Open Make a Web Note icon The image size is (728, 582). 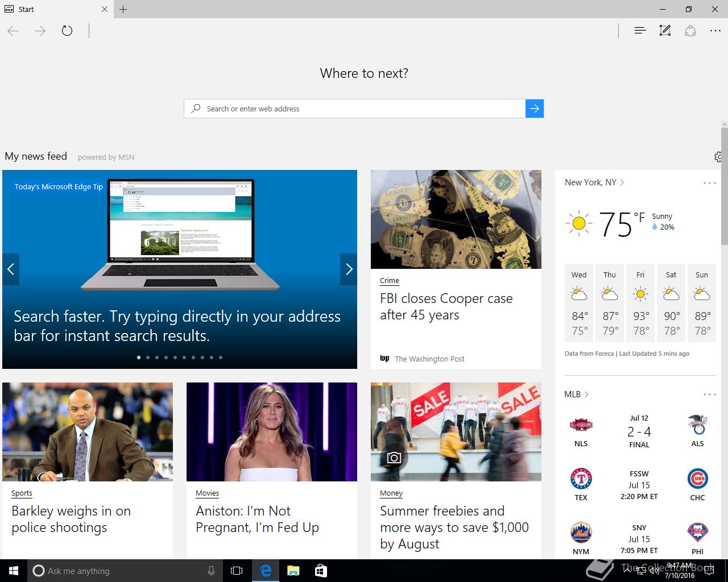665,31
